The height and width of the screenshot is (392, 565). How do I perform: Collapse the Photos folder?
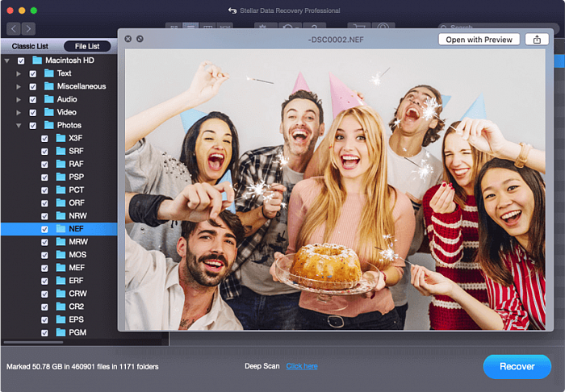19,126
